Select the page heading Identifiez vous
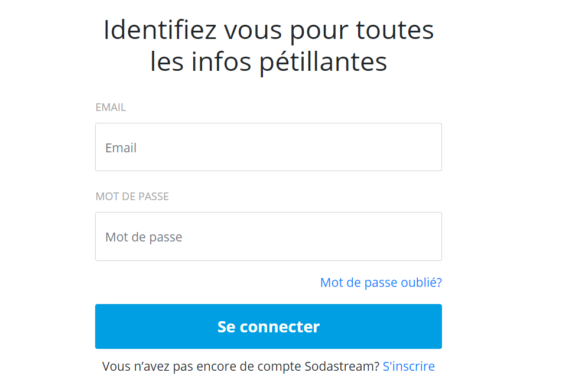This screenshot has width=585, height=392. pyautogui.click(x=269, y=45)
